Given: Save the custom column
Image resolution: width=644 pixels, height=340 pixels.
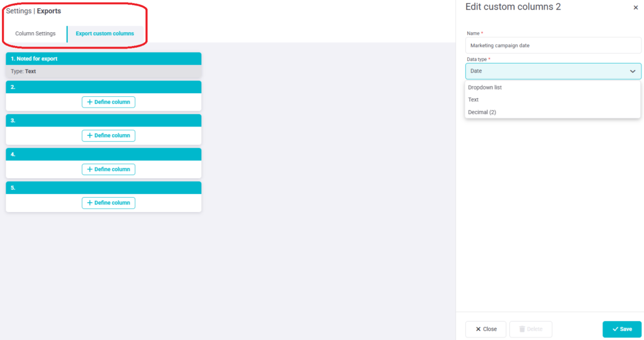Looking at the screenshot, I should pyautogui.click(x=622, y=329).
